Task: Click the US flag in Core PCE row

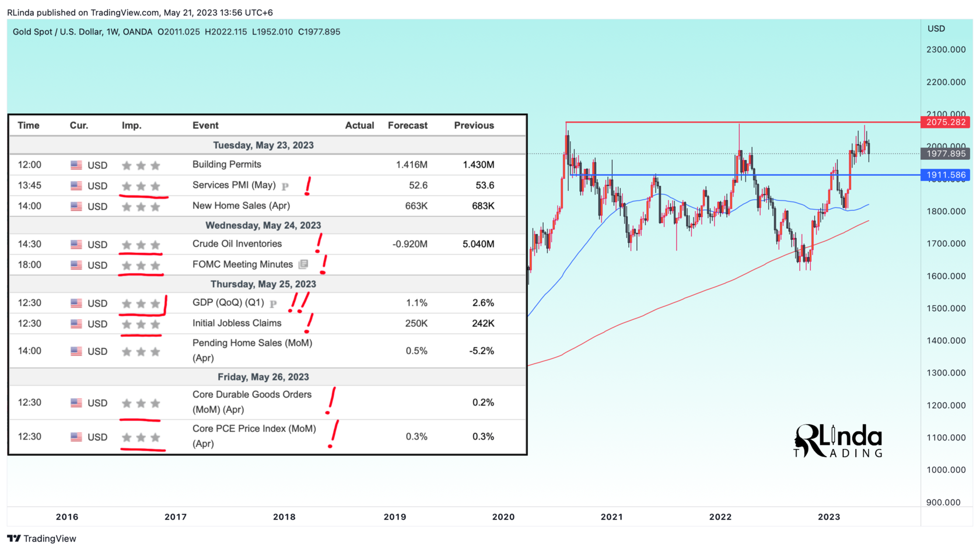Action: tap(76, 437)
